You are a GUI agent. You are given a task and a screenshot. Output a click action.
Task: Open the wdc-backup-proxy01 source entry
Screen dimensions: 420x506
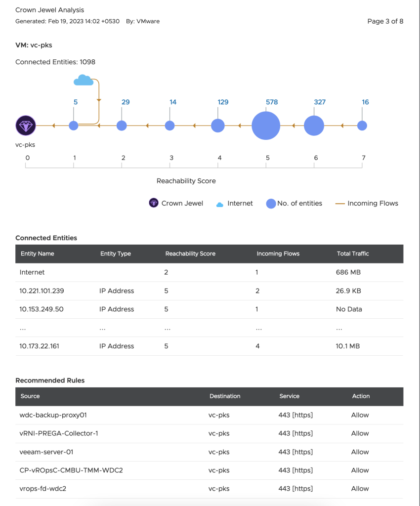[x=53, y=415]
